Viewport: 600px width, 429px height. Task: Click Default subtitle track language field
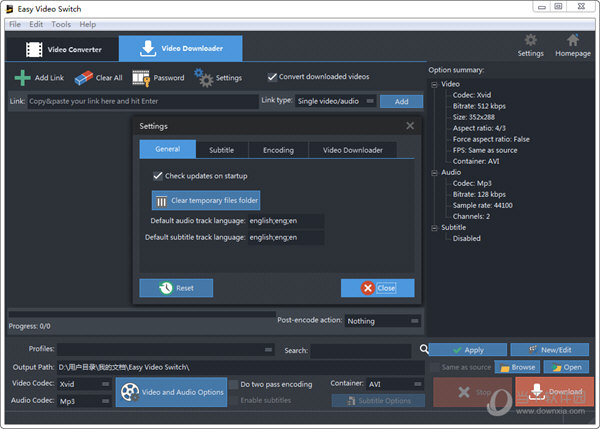click(x=286, y=238)
